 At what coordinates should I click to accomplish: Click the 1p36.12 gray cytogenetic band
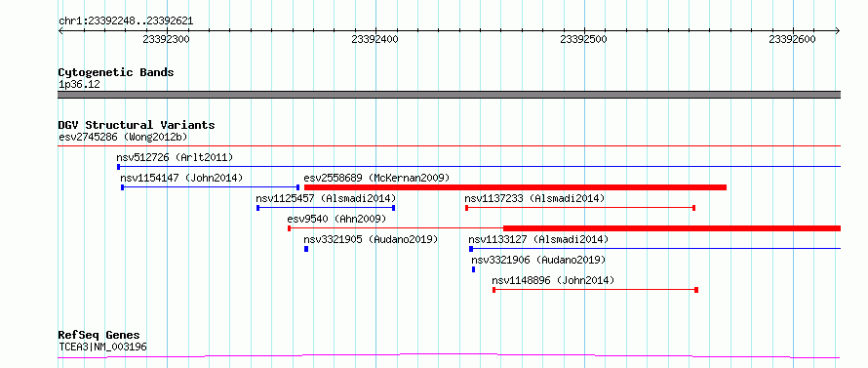click(x=450, y=95)
